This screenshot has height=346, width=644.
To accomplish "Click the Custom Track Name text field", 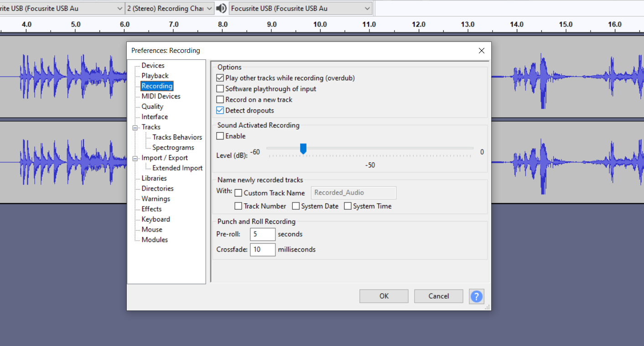I will [x=353, y=193].
